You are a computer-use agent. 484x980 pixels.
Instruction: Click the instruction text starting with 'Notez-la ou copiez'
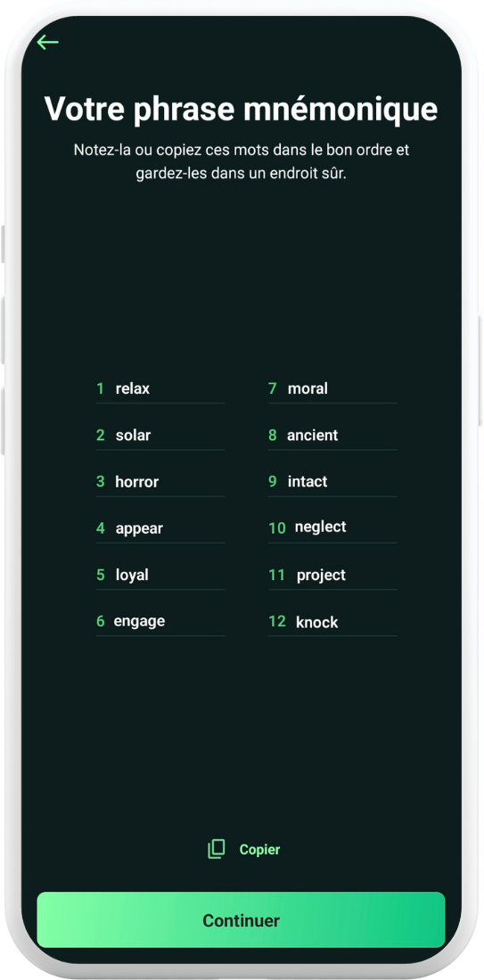[x=242, y=162]
